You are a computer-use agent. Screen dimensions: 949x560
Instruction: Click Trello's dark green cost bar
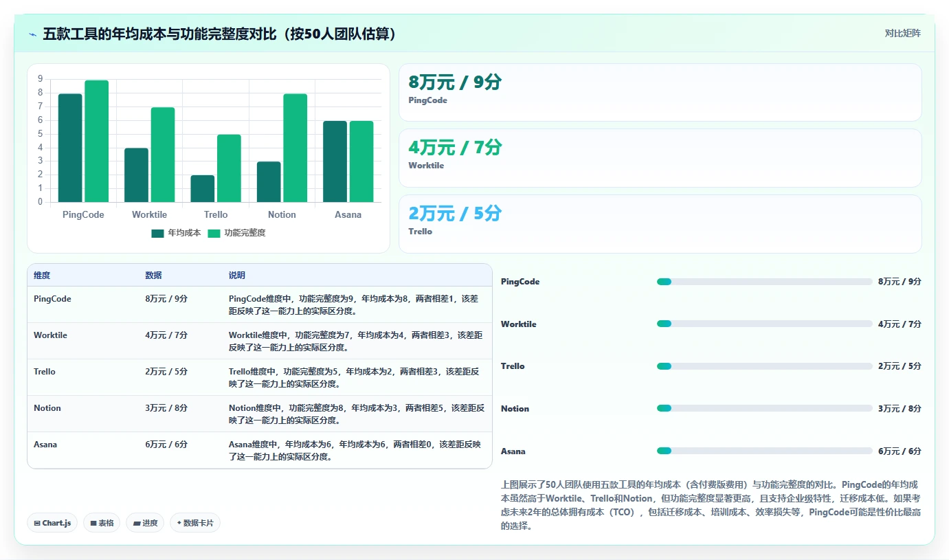(203, 188)
